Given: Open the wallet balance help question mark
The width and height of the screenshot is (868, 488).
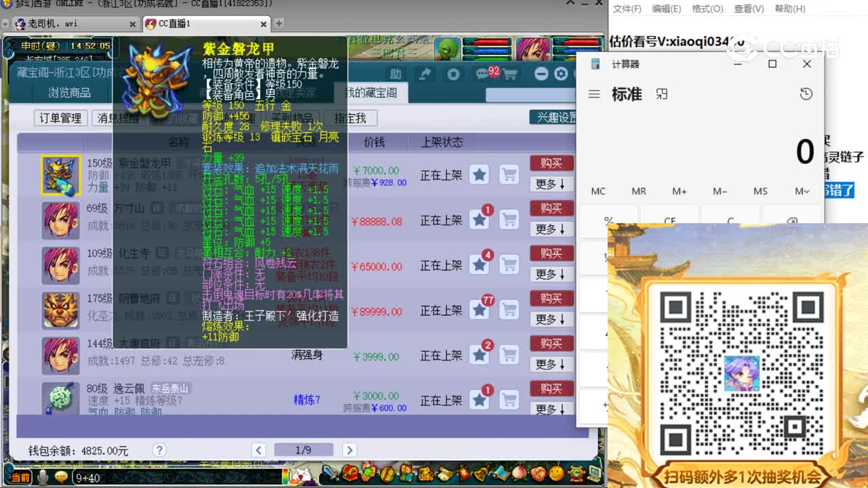Looking at the screenshot, I should pyautogui.click(x=159, y=450).
